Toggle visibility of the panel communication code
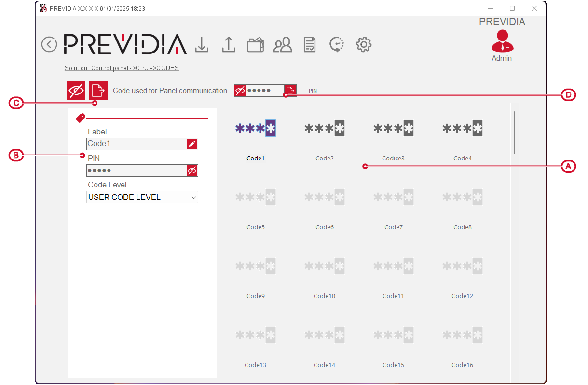Screen dimensions: 588x385 (x=240, y=90)
